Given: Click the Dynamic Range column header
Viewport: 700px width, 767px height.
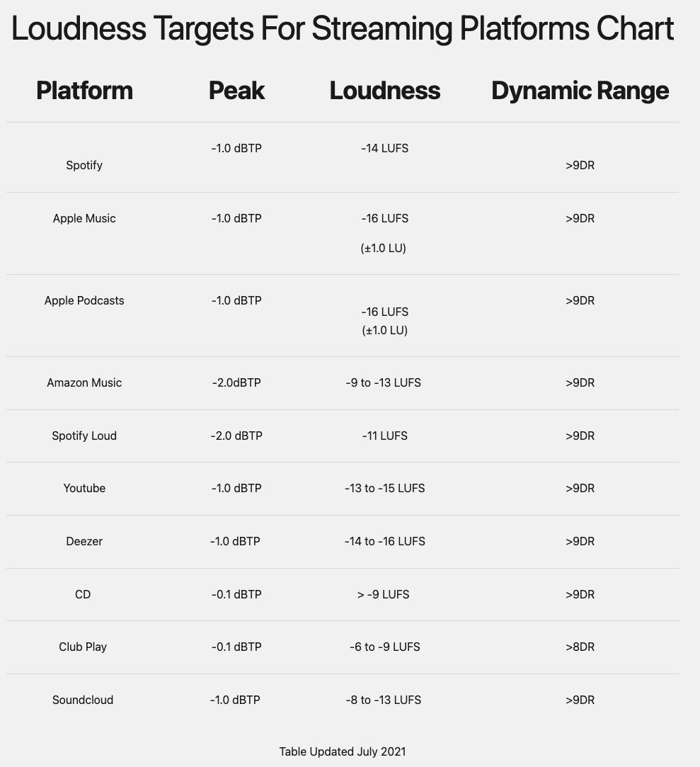Looking at the screenshot, I should [580, 91].
